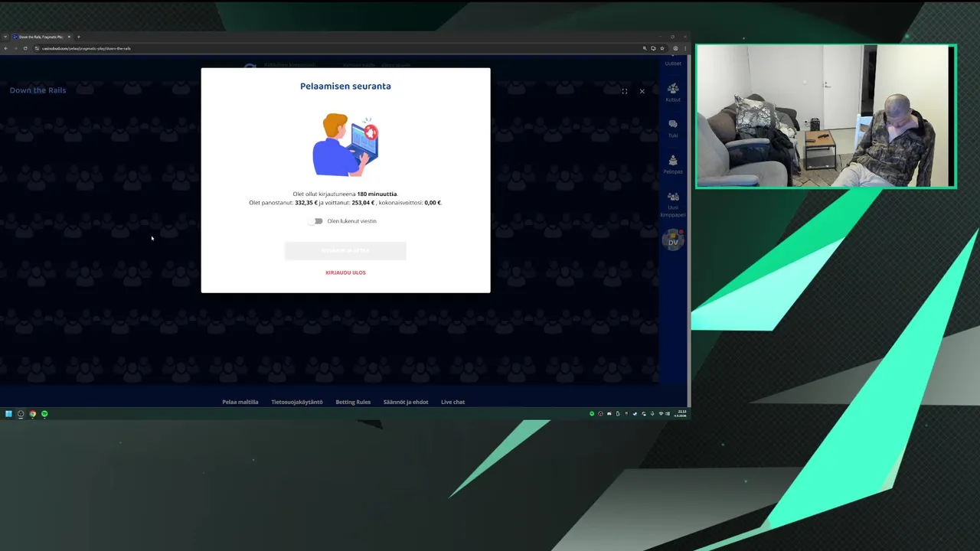
Task: Open Säännöt ja ehdot footer link
Action: click(406, 402)
